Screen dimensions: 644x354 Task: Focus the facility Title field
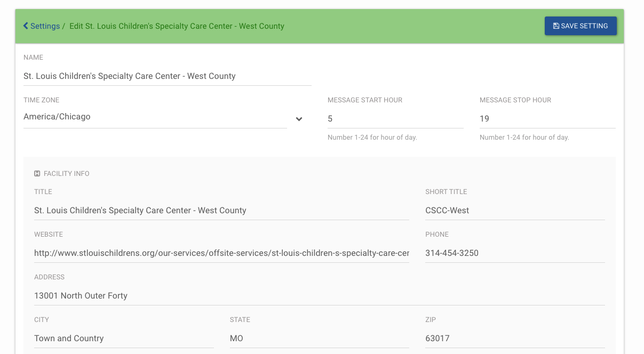[221, 211]
